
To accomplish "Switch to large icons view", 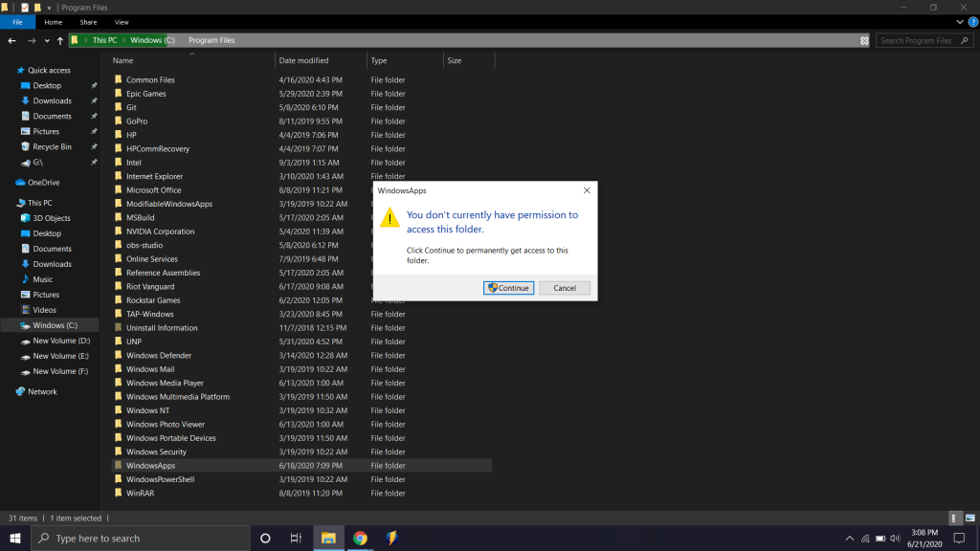I will pyautogui.click(x=970, y=518).
